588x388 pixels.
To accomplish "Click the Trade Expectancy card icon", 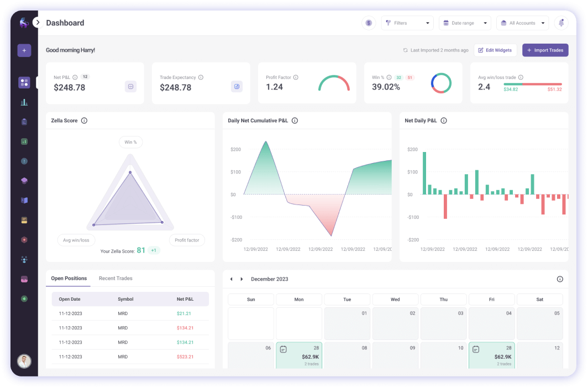I will [x=237, y=86].
